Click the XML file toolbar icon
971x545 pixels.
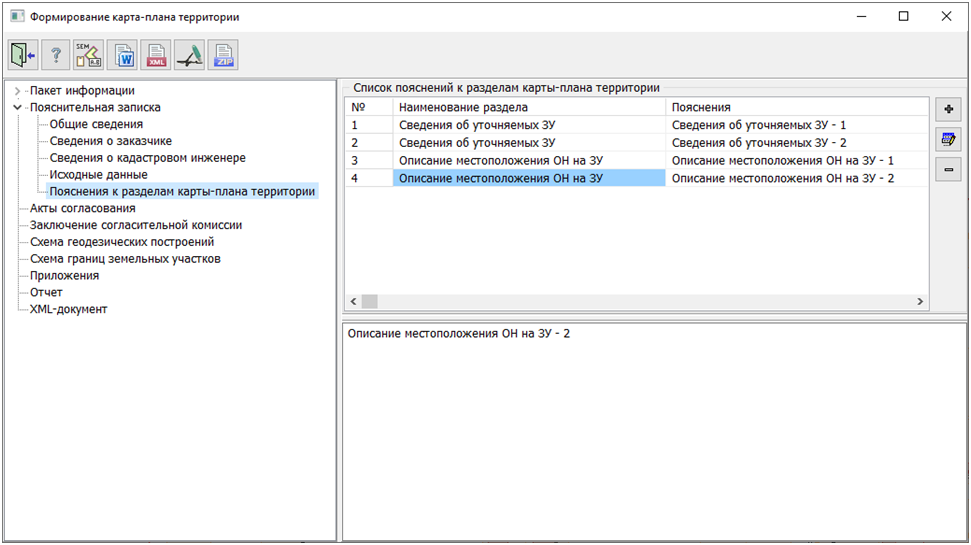point(156,56)
